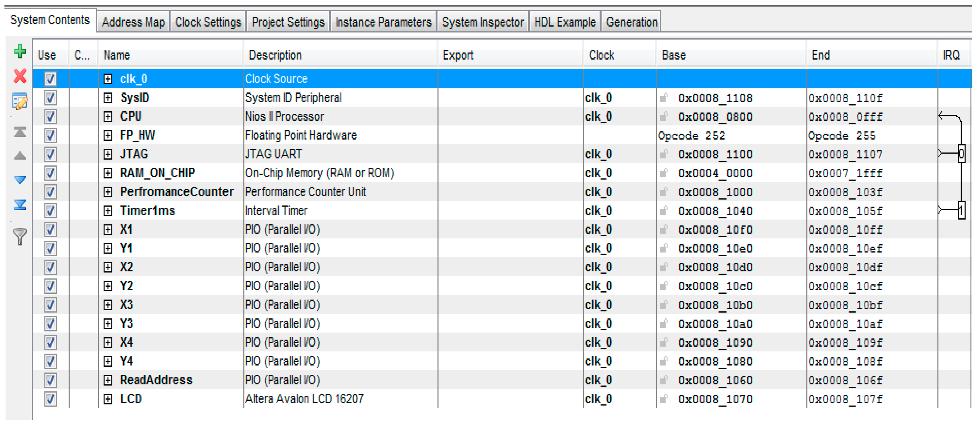The height and width of the screenshot is (426, 980).
Task: Click the Description column header
Action: 275,55
